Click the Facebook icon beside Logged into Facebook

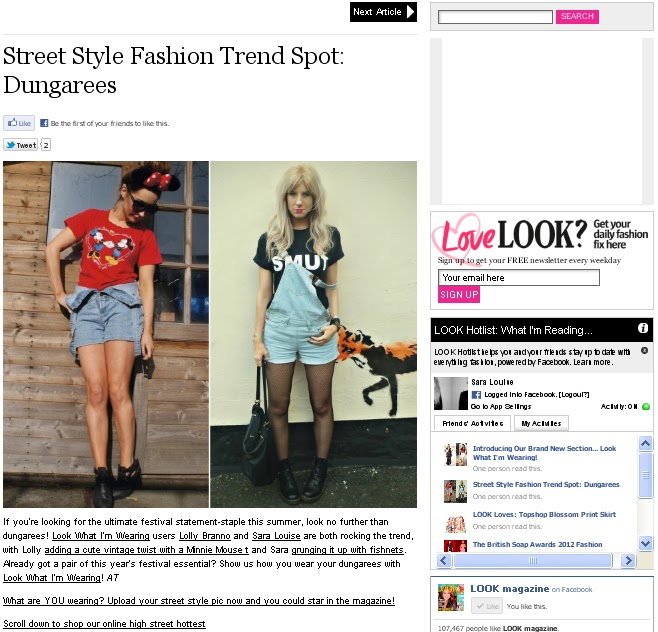pos(476,394)
